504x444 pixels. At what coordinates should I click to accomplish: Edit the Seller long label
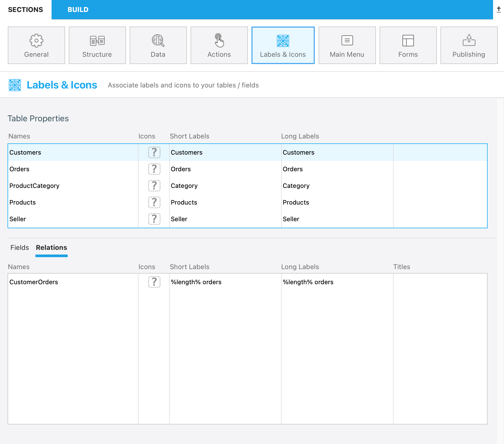[x=337, y=219]
